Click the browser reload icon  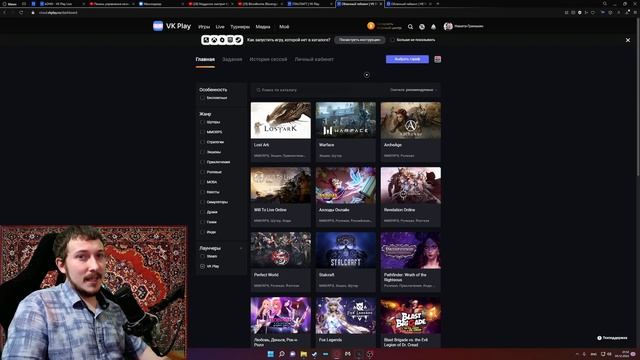[21, 13]
